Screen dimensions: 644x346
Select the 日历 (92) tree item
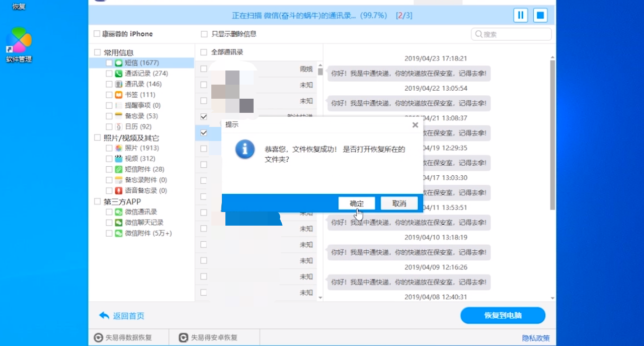[x=138, y=127]
